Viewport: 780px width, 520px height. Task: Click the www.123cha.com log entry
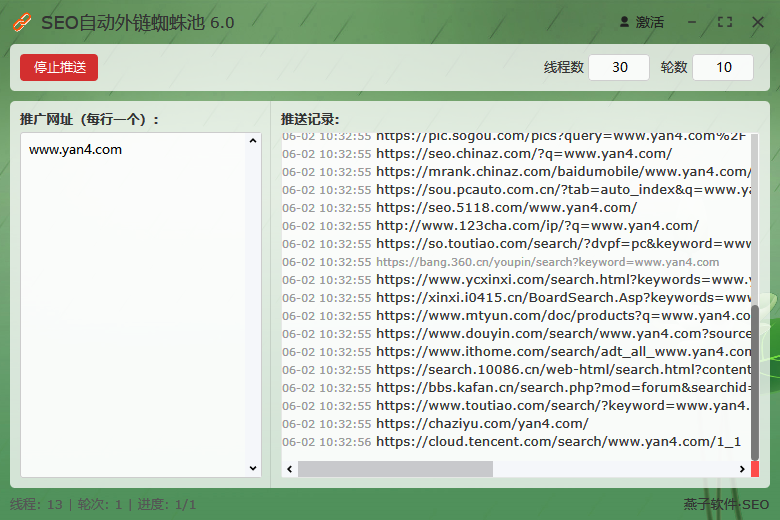click(537, 226)
